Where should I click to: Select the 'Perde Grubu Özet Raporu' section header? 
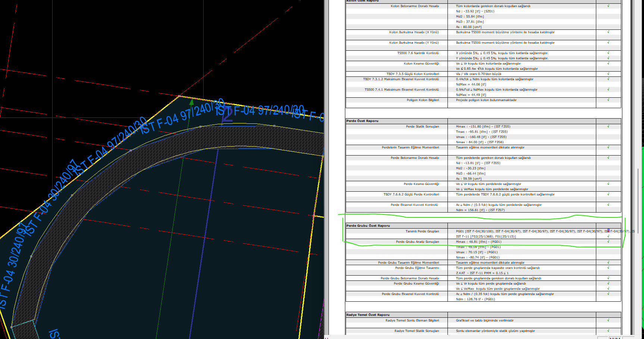click(368, 226)
